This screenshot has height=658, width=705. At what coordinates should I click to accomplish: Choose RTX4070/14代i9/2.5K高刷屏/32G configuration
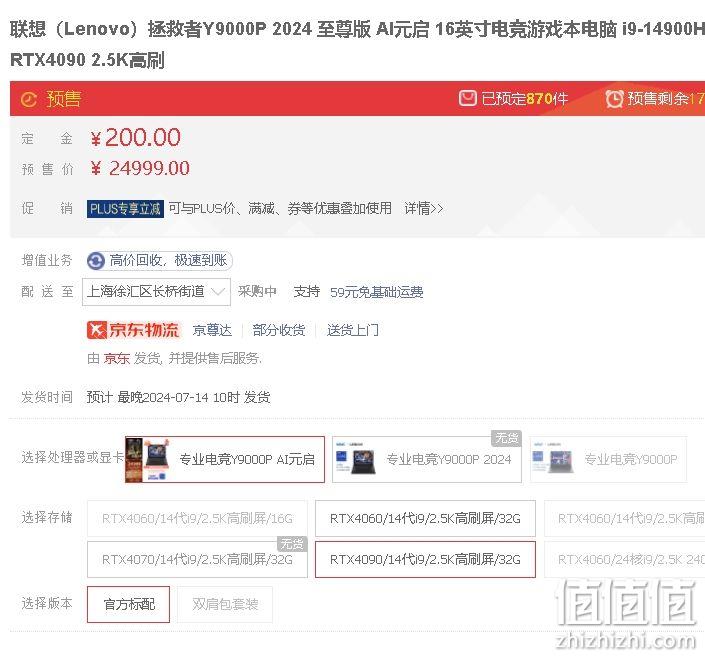coord(197,559)
